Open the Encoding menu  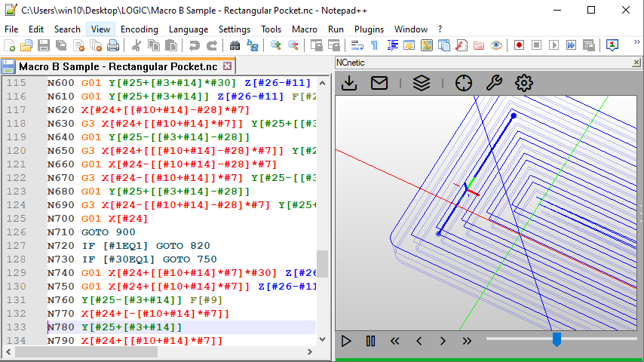point(140,29)
